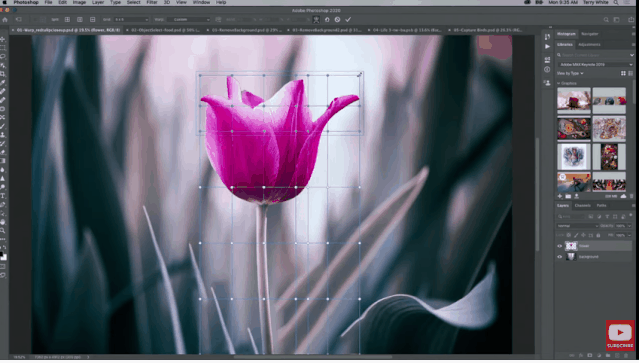This screenshot has width=639, height=363.
Task: Click the foreground color swatch
Action: [2, 255]
